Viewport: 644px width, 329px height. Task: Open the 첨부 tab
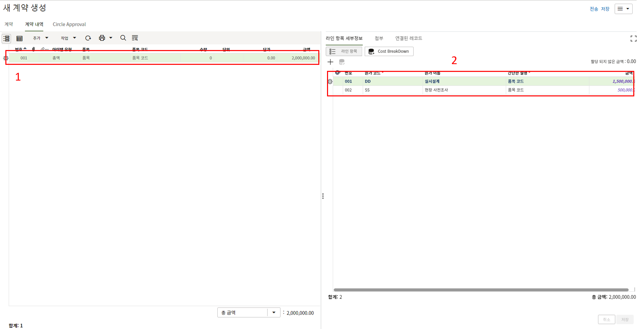(379, 38)
